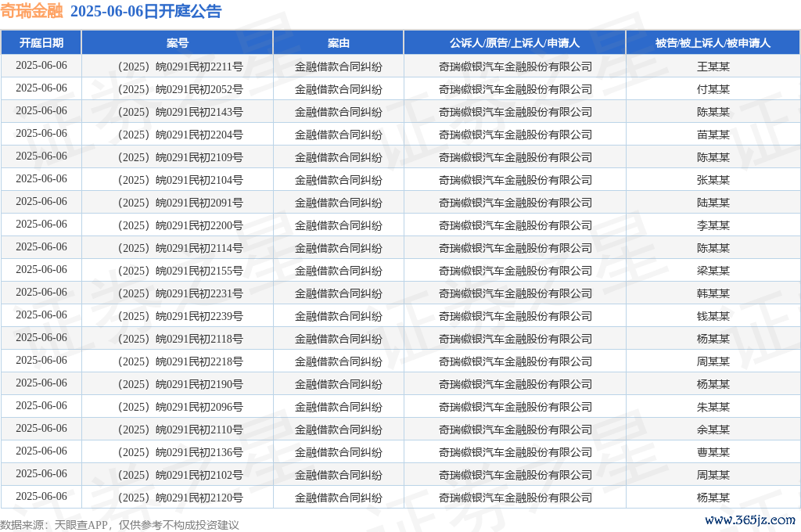Click the 奇瑞金融 title text
The width and height of the screenshot is (801, 532).
pos(31,11)
